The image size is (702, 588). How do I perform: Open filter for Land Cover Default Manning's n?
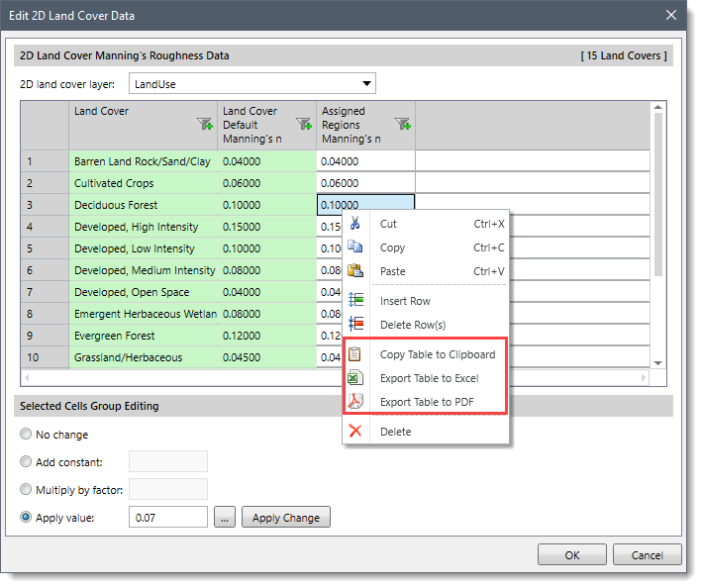click(304, 124)
